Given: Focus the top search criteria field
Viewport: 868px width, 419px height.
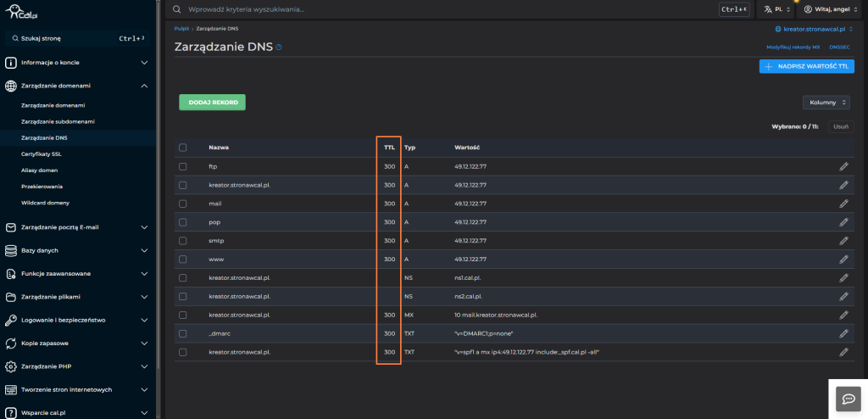Looking at the screenshot, I should (442, 9).
